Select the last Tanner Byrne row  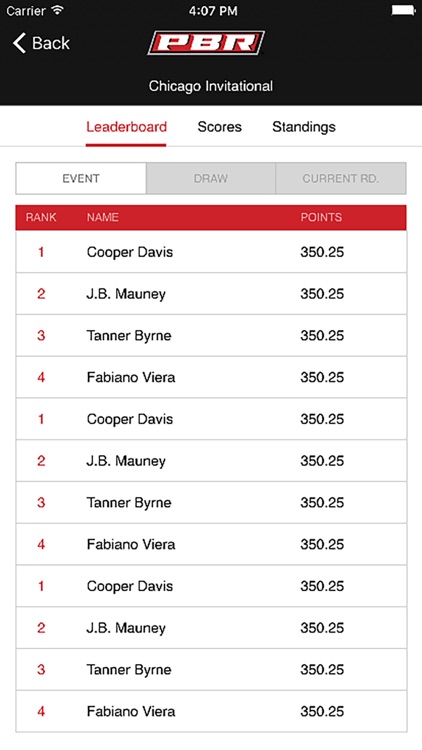coord(211,670)
